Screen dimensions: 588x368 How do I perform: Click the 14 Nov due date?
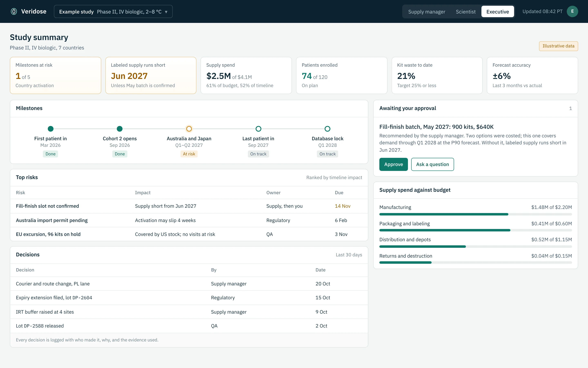(x=342, y=206)
